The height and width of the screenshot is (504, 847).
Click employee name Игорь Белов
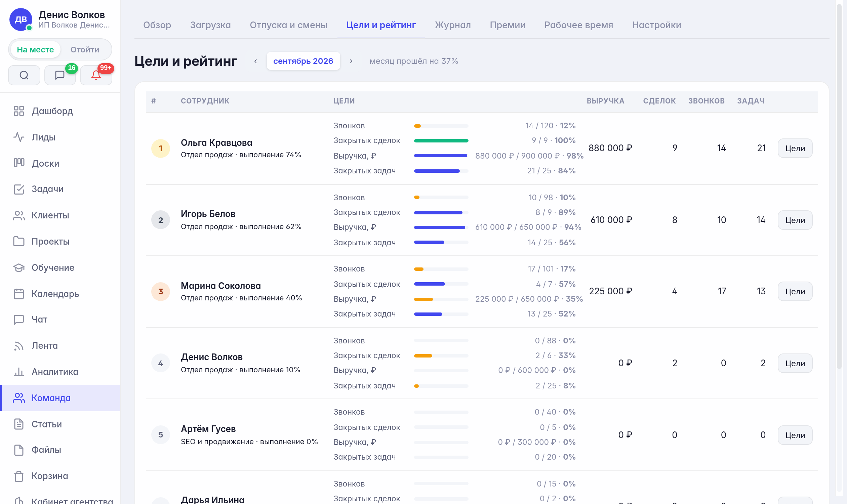pyautogui.click(x=208, y=214)
